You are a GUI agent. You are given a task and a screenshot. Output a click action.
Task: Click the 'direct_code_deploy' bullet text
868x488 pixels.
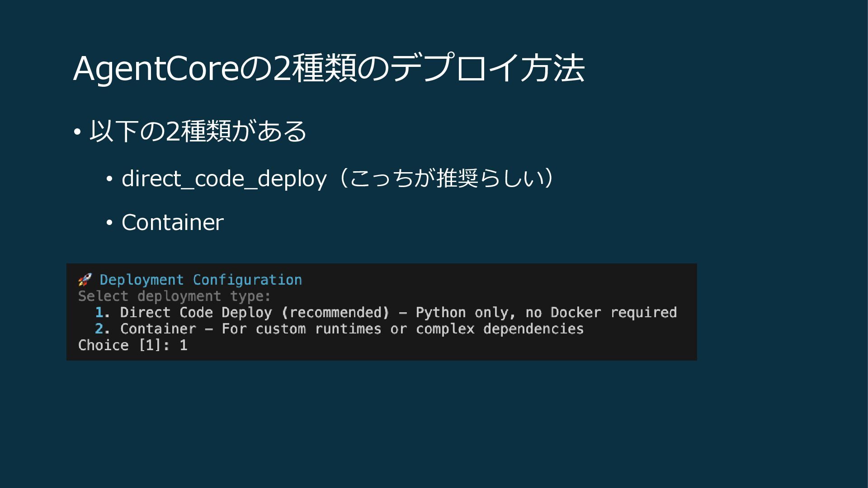click(224, 179)
